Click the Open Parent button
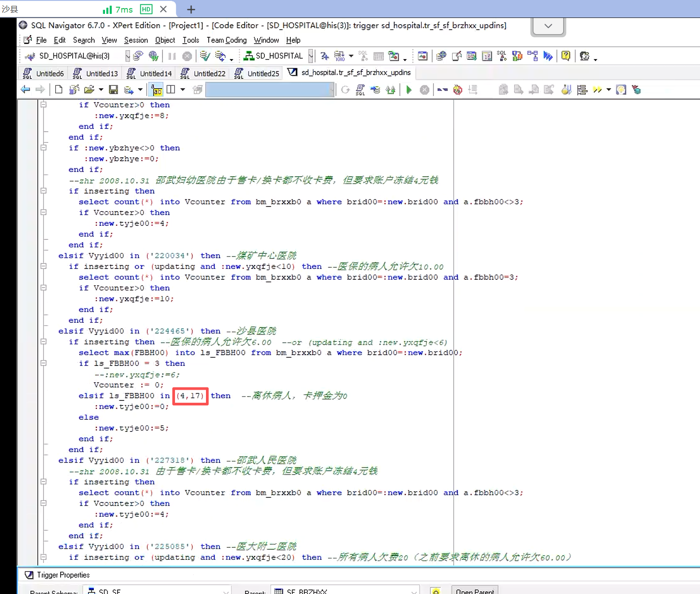 (x=474, y=591)
